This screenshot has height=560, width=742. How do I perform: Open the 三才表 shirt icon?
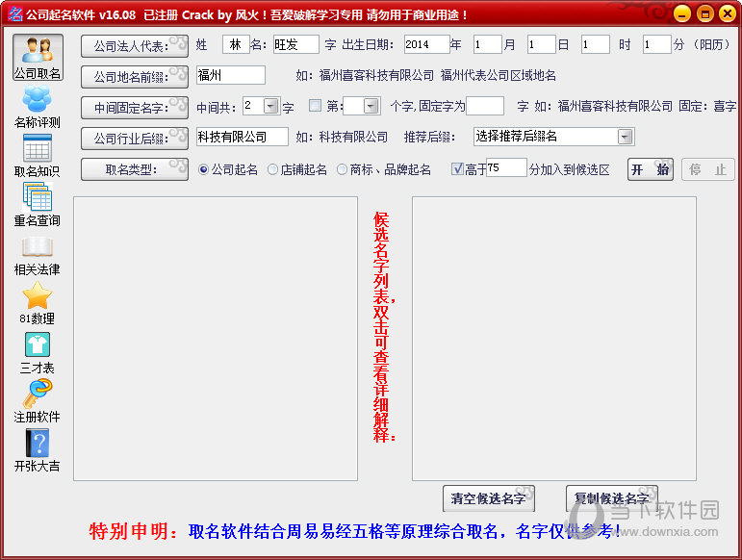click(x=37, y=353)
